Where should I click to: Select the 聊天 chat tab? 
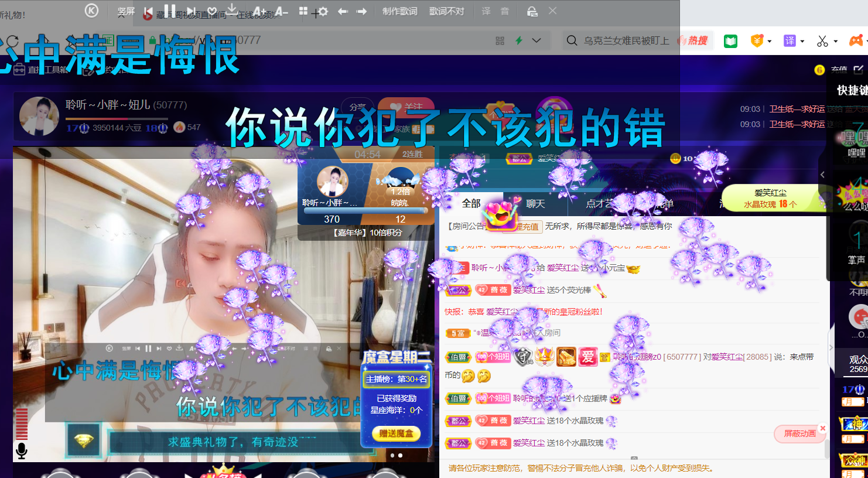click(x=535, y=203)
